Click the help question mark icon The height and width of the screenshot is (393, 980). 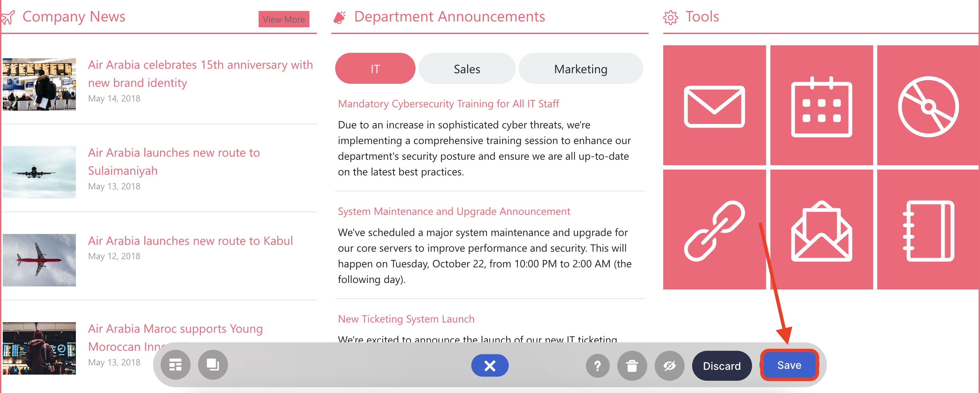tap(597, 366)
